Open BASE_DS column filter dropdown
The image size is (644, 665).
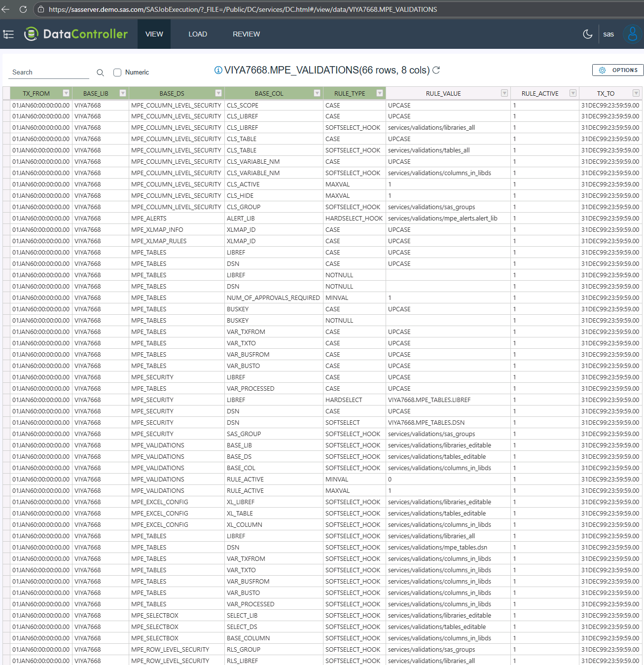click(218, 93)
